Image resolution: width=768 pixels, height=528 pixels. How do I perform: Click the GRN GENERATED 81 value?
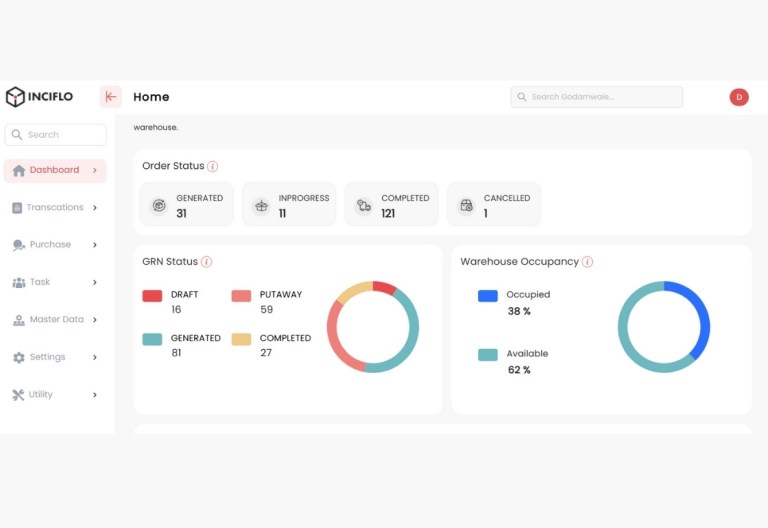click(x=176, y=353)
